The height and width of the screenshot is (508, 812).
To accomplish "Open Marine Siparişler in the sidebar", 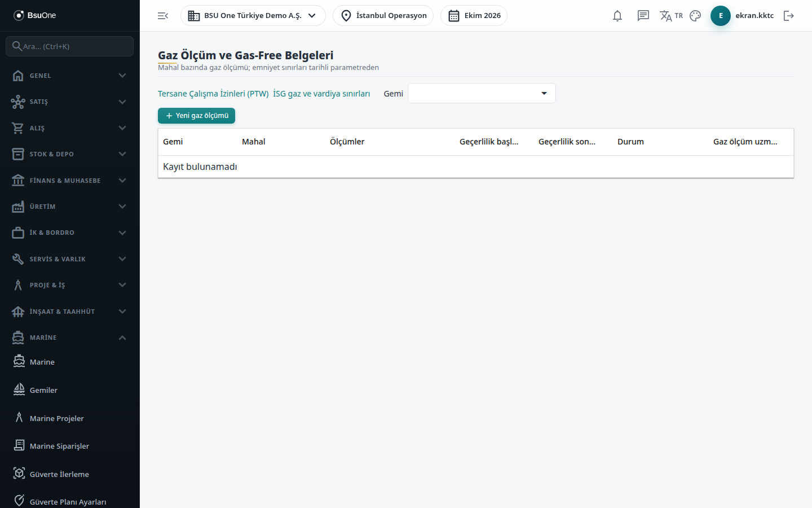I will 70,446.
